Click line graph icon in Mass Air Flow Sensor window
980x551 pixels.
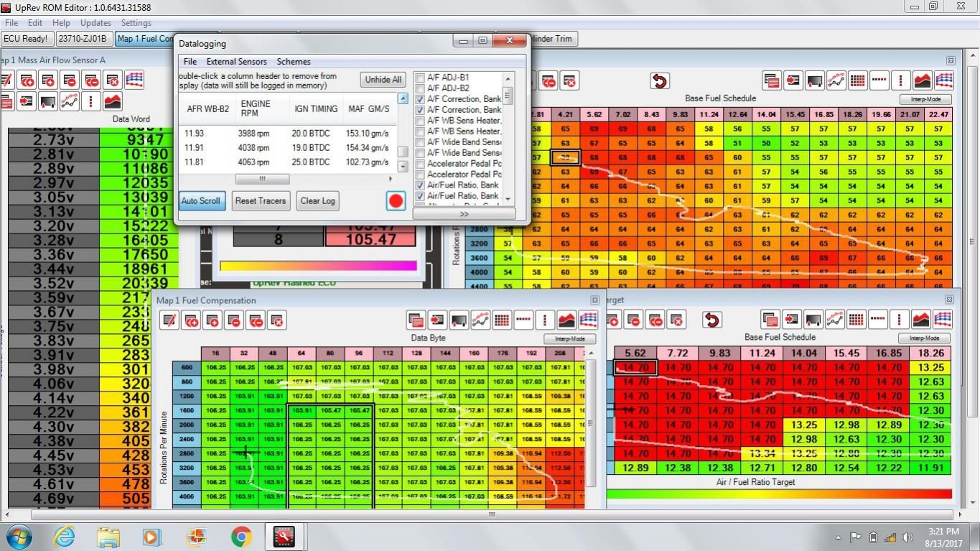pyautogui.click(x=70, y=101)
